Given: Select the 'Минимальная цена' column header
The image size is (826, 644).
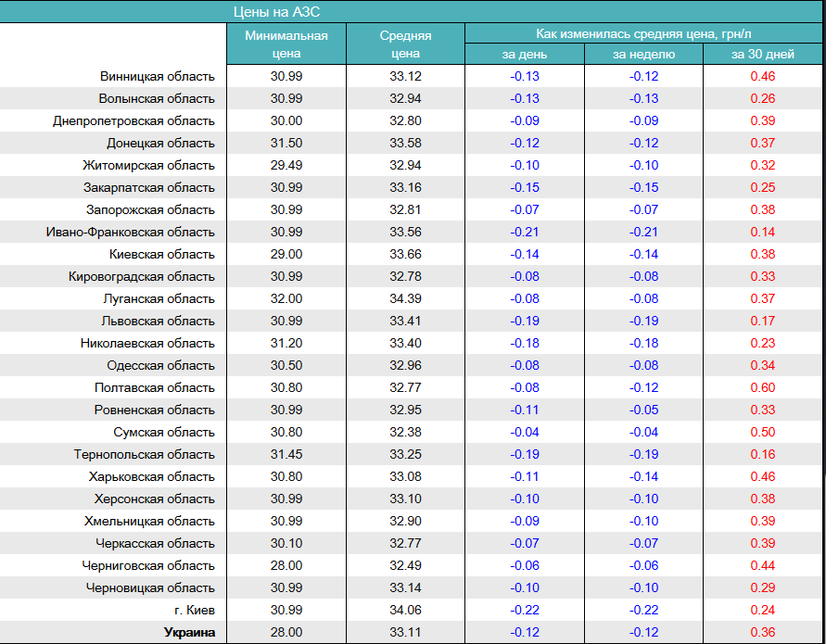Looking at the screenshot, I should (286, 44).
